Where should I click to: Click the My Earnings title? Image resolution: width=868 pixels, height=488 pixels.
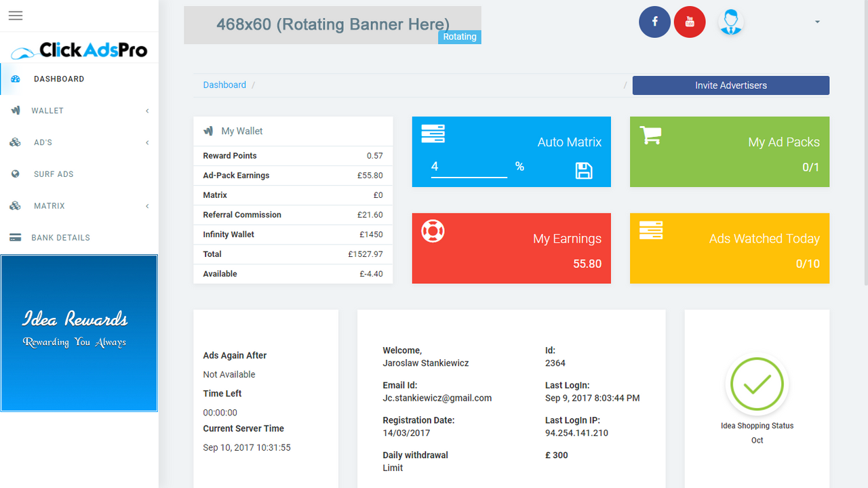tap(567, 239)
